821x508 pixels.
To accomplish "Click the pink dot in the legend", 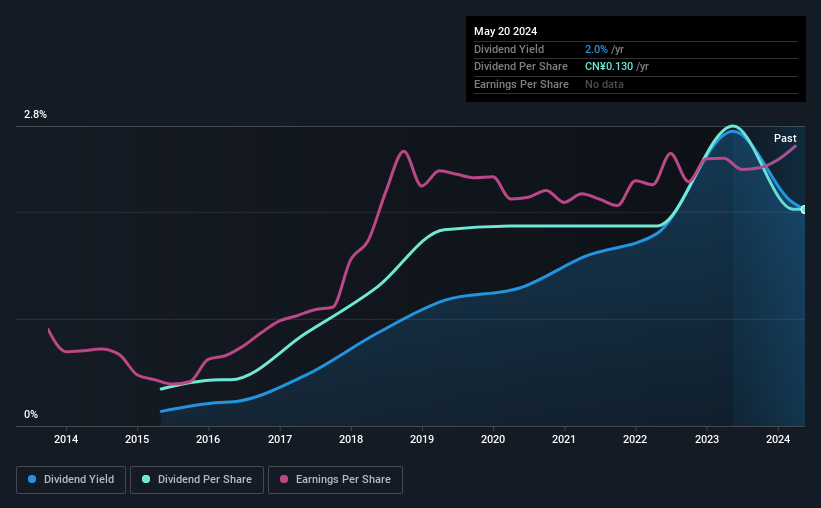I will 284,480.
